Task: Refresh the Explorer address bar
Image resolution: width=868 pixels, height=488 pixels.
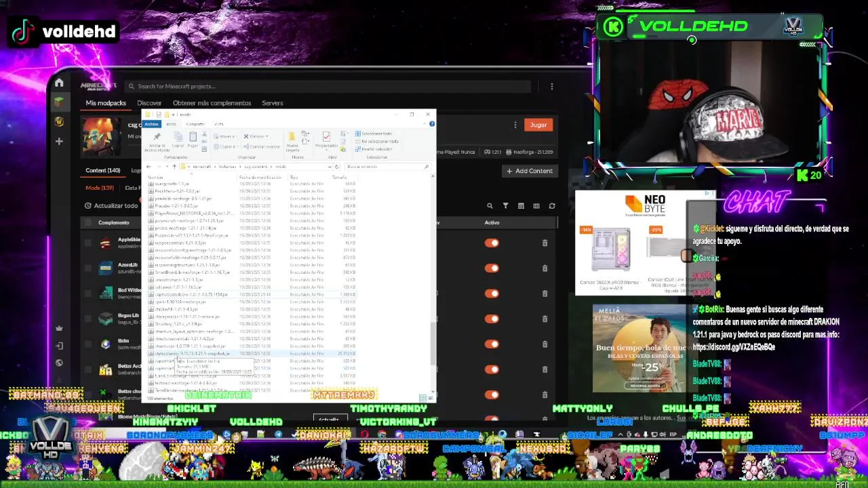Action: coord(337,167)
